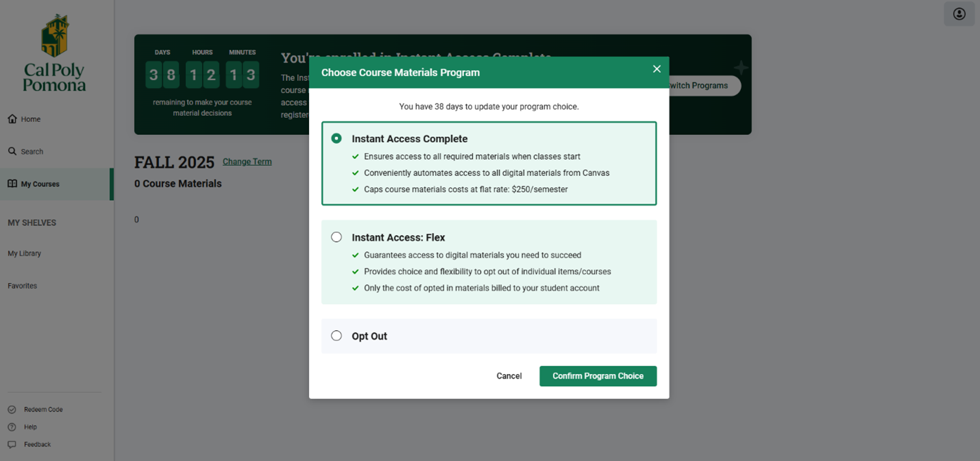
Task: Select the My Courses sidebar icon
Action: coord(12,184)
